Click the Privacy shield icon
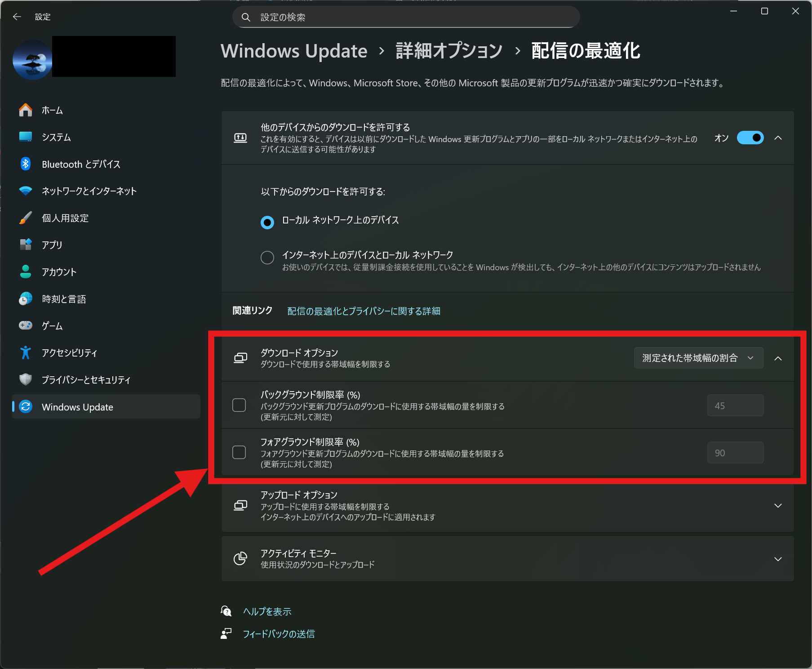The height and width of the screenshot is (669, 812). point(26,380)
